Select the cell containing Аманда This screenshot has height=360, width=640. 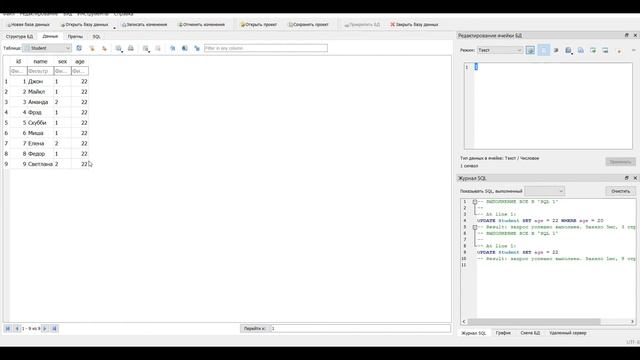40,102
